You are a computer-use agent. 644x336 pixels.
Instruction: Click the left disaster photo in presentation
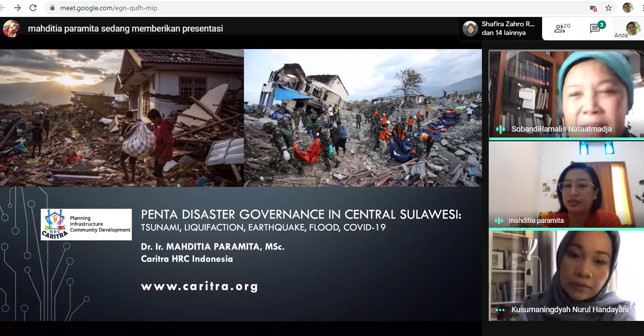[x=121, y=118]
